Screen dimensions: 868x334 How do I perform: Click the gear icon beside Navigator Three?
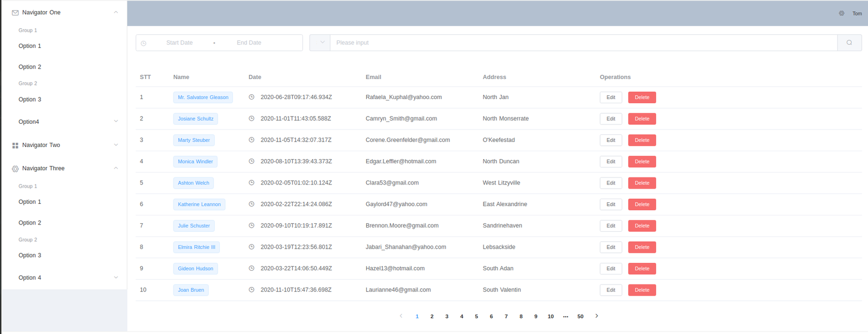tap(15, 169)
